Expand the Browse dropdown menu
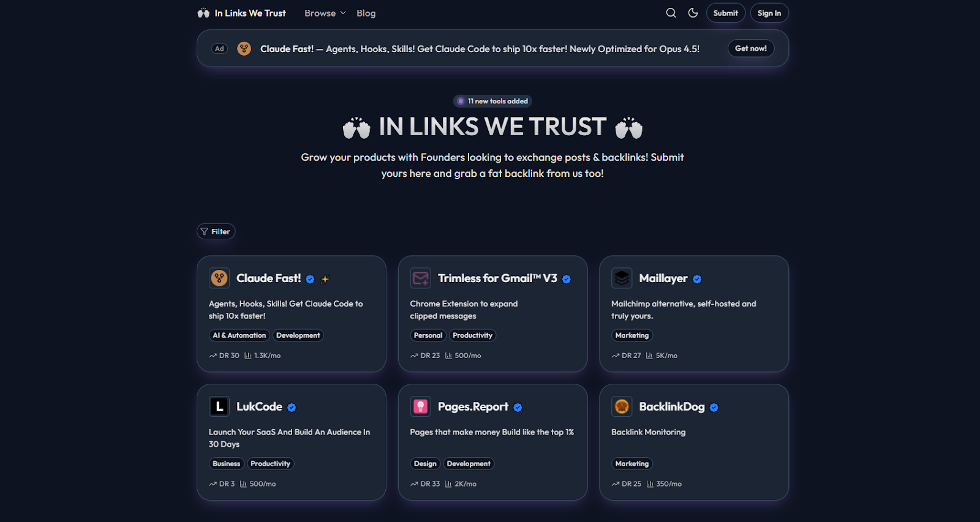 [x=325, y=13]
